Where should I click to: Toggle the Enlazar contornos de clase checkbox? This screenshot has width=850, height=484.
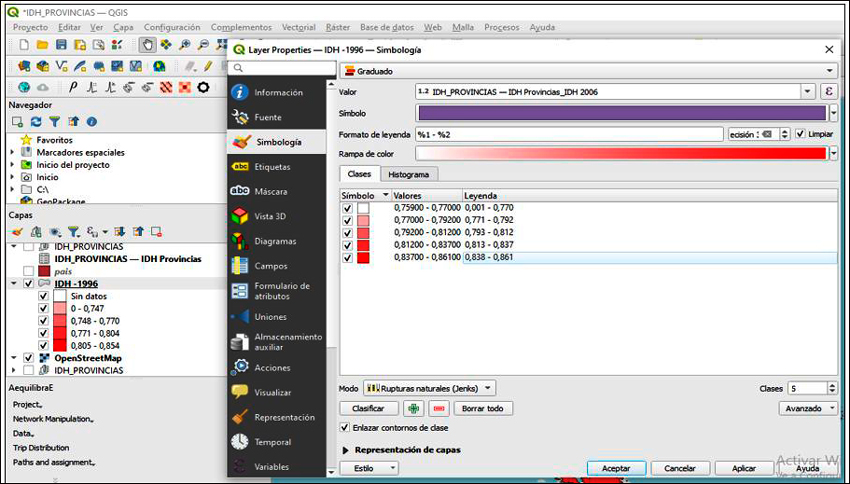click(x=346, y=427)
